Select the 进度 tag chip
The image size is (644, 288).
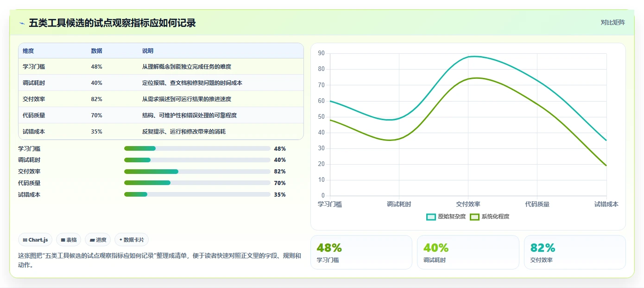[98, 240]
